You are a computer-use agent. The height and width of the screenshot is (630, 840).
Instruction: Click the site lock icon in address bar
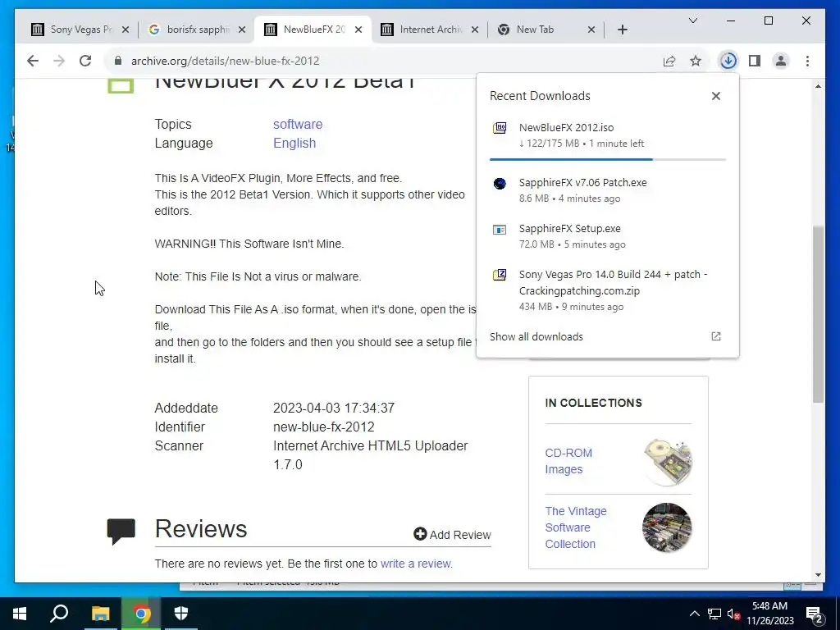pyautogui.click(x=118, y=61)
